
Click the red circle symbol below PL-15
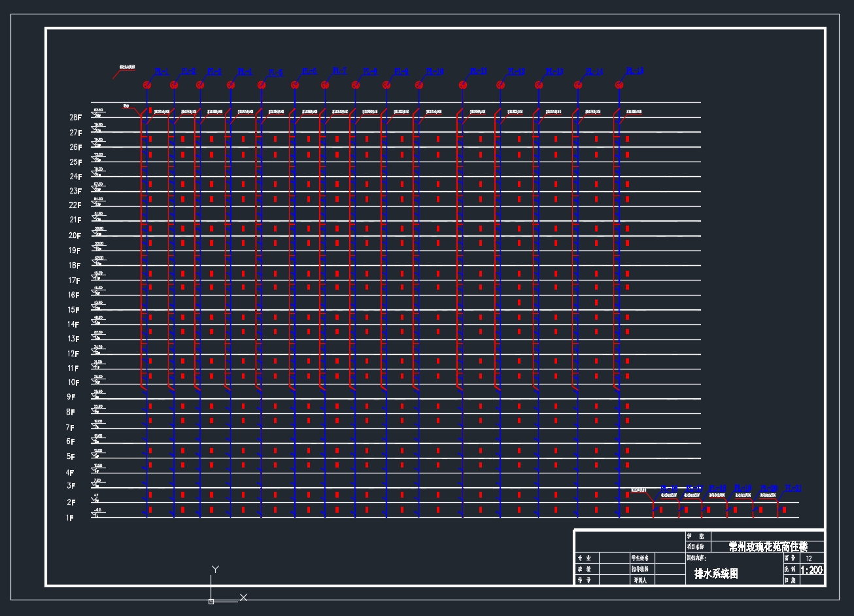coord(619,85)
